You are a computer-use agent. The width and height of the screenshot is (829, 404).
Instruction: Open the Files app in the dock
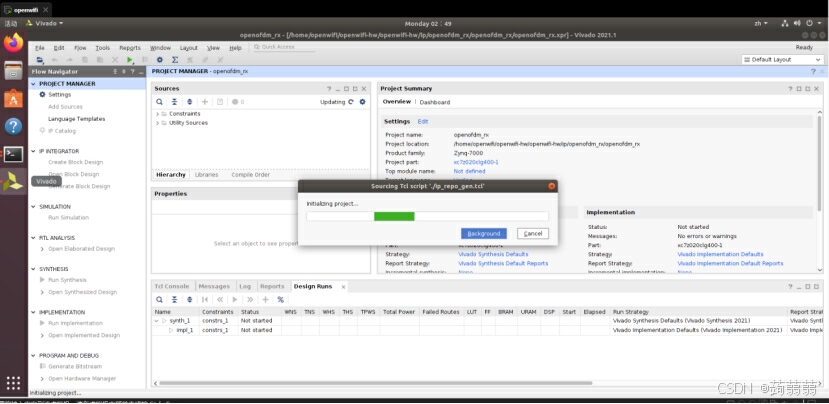click(13, 70)
